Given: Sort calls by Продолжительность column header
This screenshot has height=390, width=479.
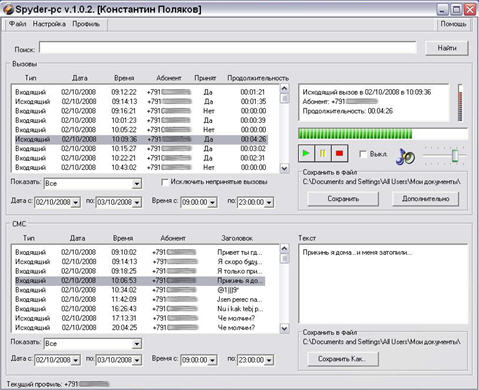Looking at the screenshot, I should tap(258, 78).
